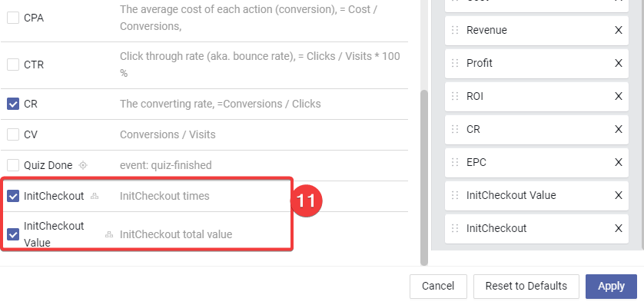Screen dimensions: 644x305
Task: Remove InitCheckout Value from selected columns
Action: (618, 195)
